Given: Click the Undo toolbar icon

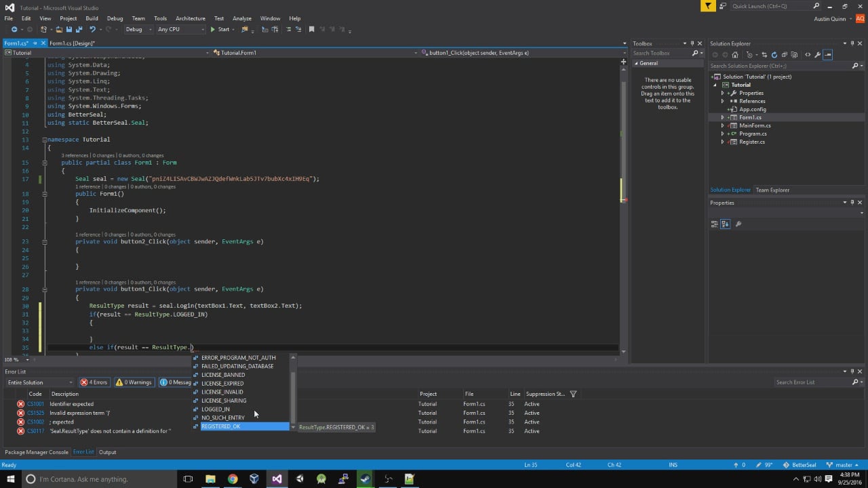Looking at the screenshot, I should point(93,29).
